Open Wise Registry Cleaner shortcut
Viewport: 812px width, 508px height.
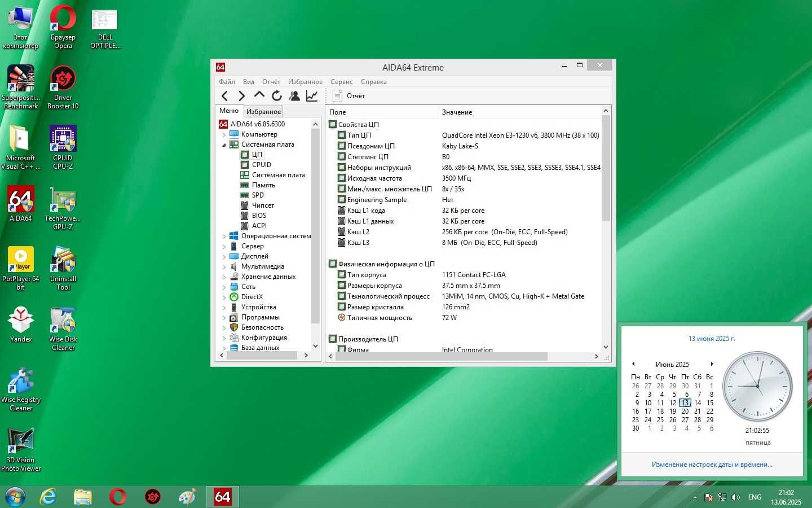pos(21,389)
